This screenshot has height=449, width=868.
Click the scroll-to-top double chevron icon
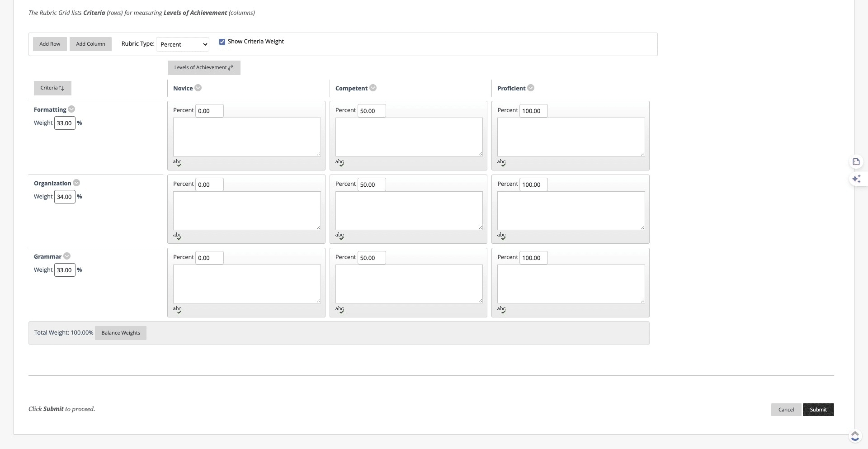(x=854, y=436)
